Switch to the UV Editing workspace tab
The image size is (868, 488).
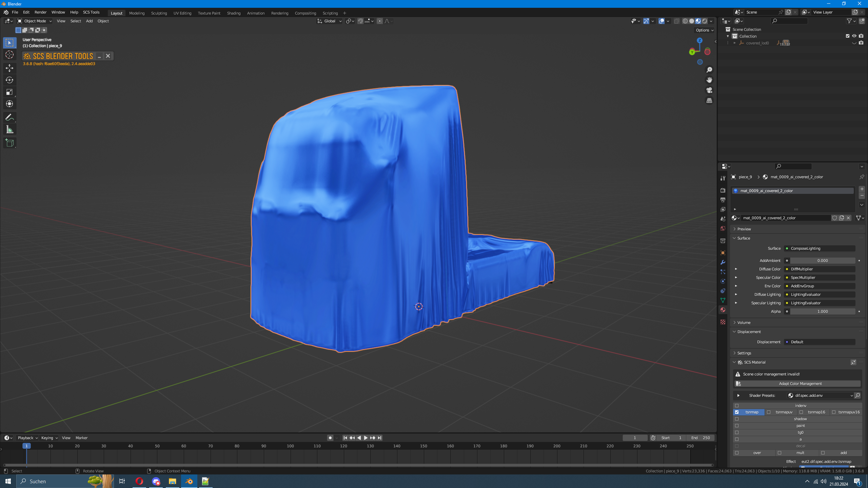[x=182, y=13]
